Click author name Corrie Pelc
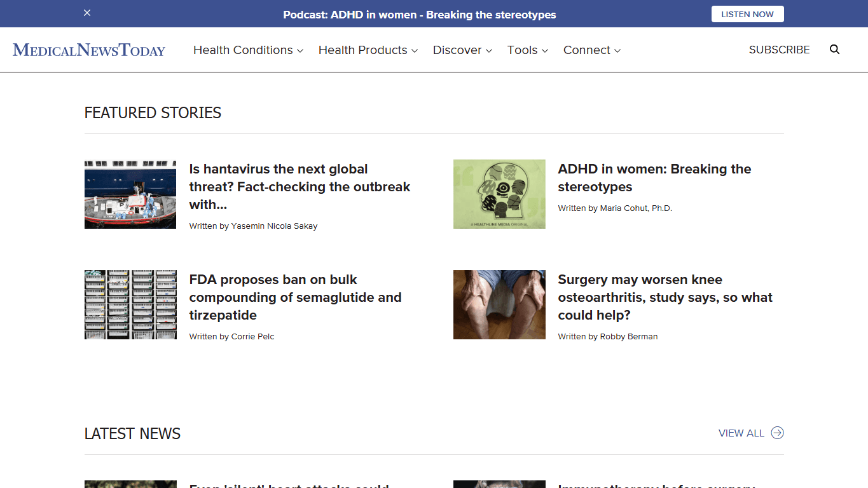Viewport: 868px width, 488px height. pos(252,336)
